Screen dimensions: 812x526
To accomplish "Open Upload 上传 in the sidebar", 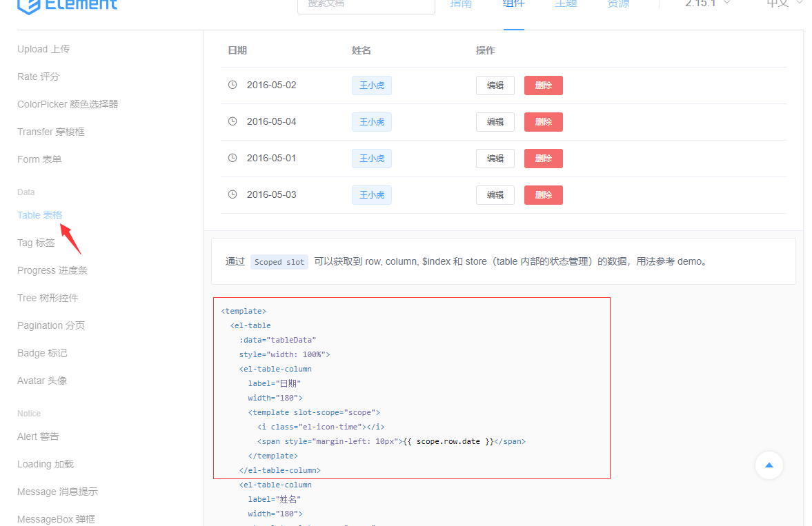I will [43, 49].
